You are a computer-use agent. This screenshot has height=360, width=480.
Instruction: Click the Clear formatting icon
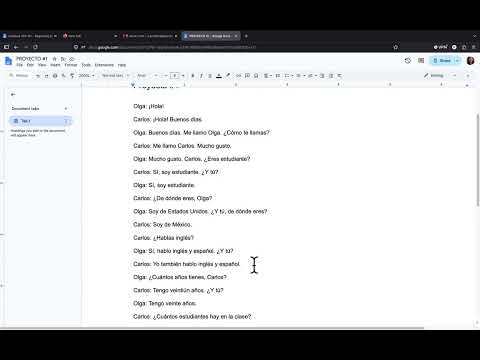pos(339,76)
